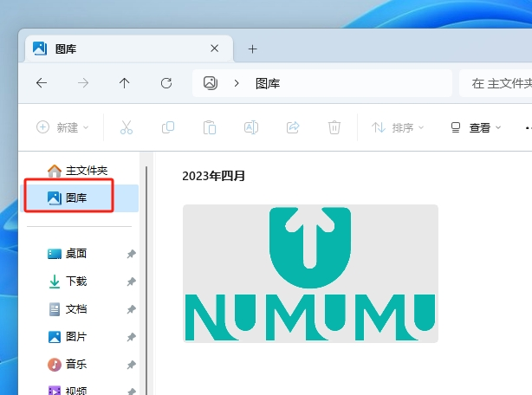This screenshot has width=532, height=395.
Task: Click the navigation pane vertical scrollbar
Action: click(x=146, y=280)
